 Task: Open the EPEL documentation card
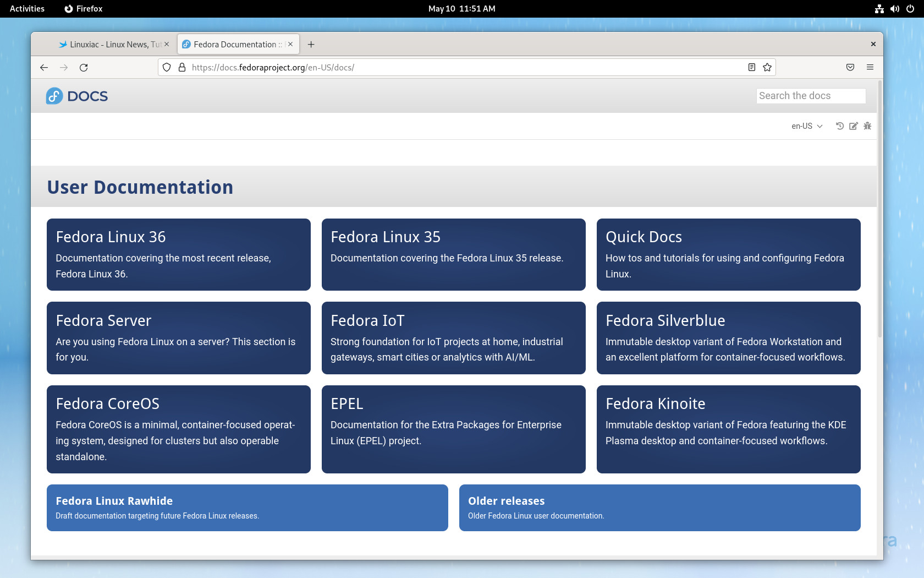point(454,429)
